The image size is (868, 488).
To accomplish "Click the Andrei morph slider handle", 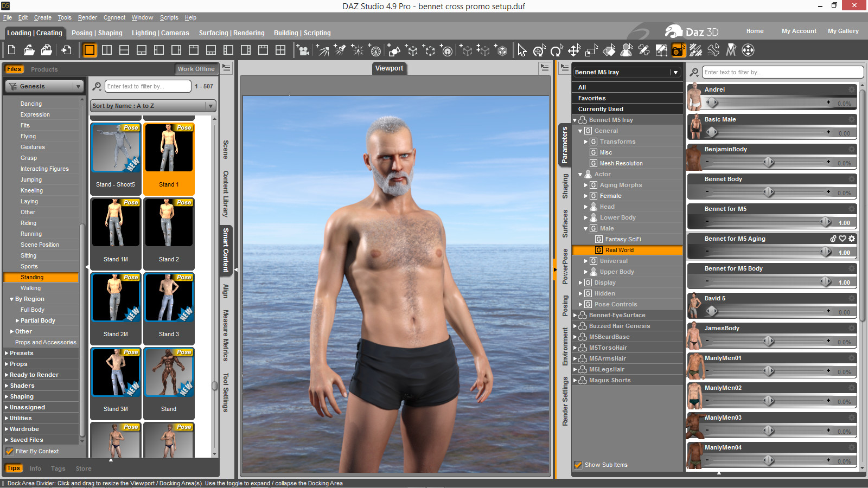I will pos(712,102).
